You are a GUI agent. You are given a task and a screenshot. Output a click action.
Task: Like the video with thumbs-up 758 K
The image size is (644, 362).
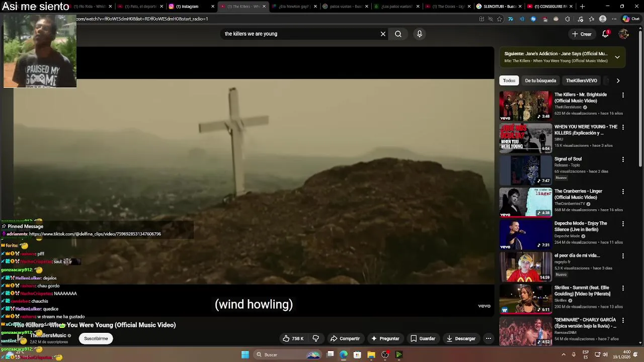pyautogui.click(x=293, y=338)
